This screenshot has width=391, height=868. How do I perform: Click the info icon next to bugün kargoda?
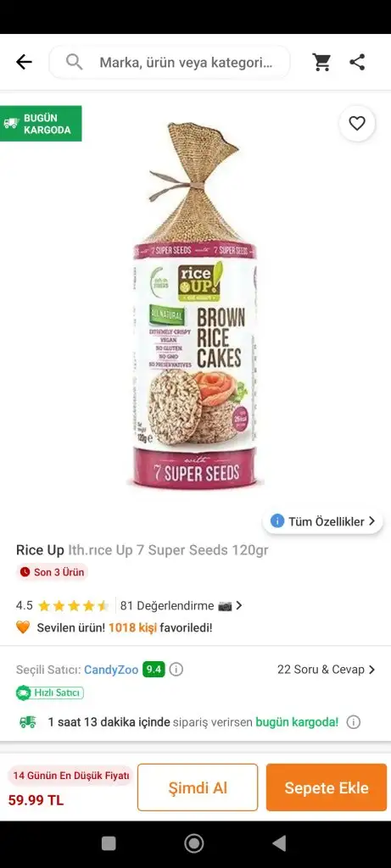(354, 722)
